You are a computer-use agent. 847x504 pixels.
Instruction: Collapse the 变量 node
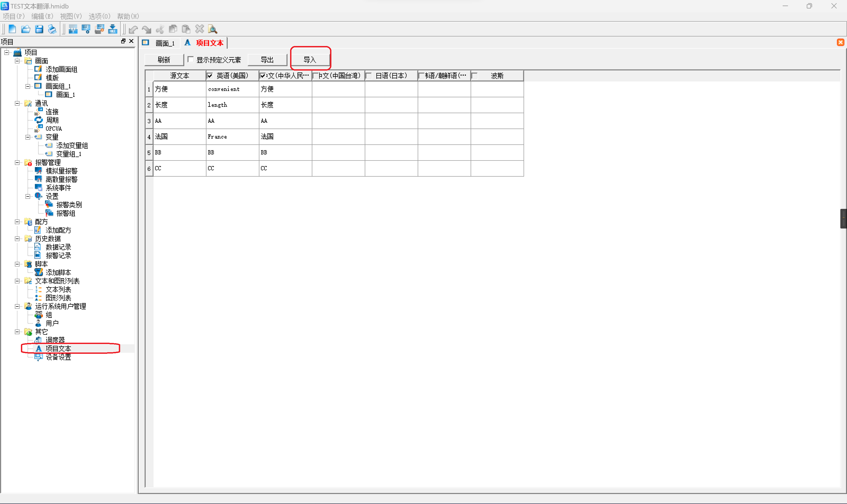tap(28, 137)
